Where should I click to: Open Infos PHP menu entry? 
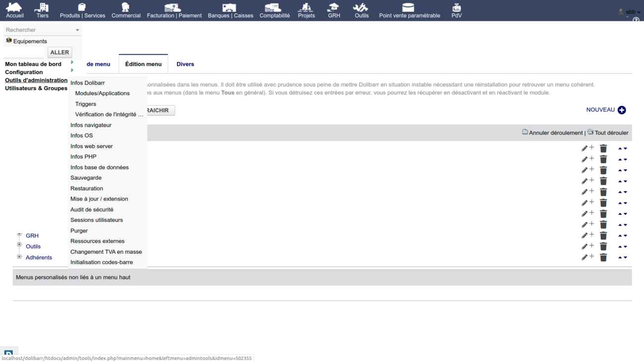83,156
